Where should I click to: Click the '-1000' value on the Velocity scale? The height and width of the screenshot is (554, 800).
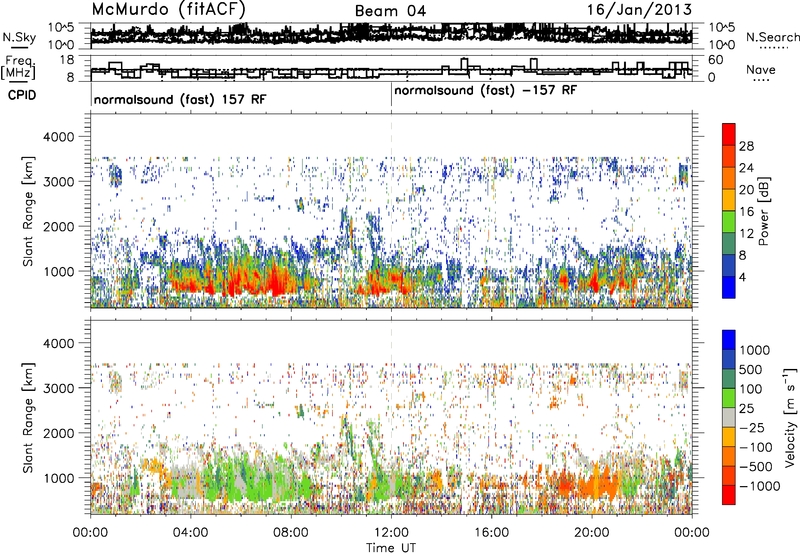[x=759, y=486]
